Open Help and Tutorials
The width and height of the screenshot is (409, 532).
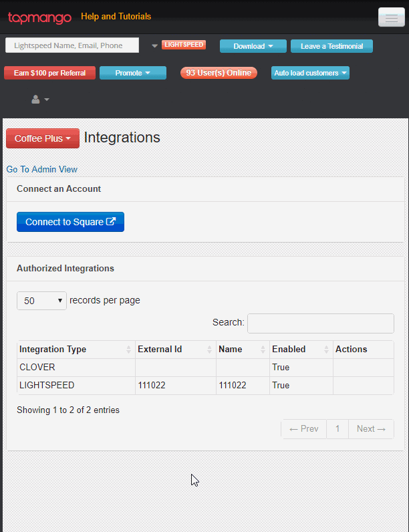tap(116, 17)
